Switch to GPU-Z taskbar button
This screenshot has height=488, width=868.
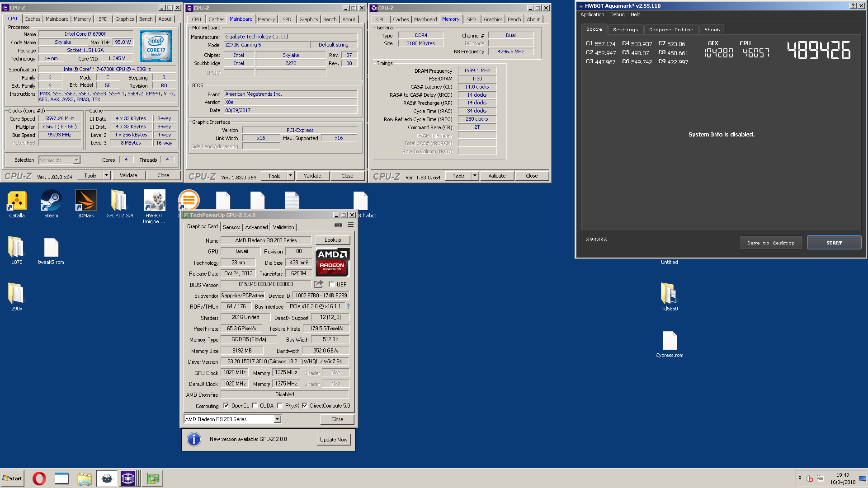coord(153,479)
